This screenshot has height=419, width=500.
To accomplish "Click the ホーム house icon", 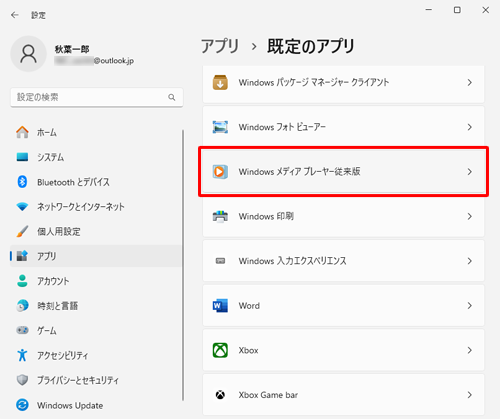I will (22, 132).
